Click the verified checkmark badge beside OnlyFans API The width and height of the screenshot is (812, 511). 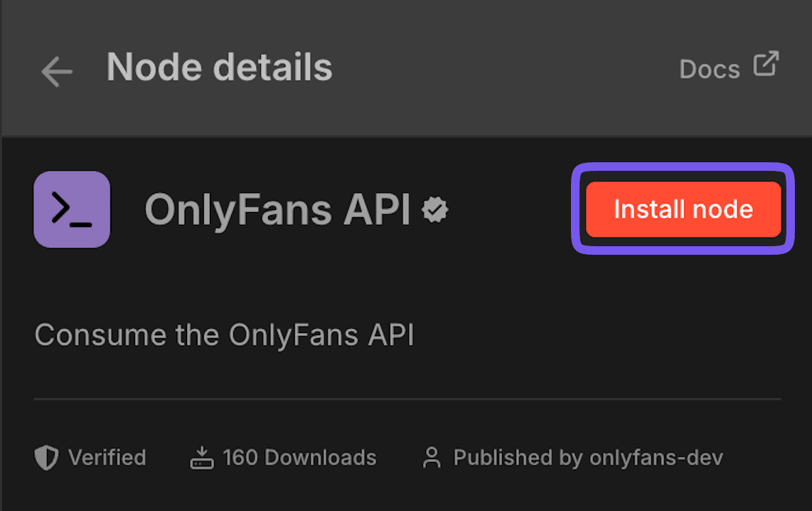pos(436,209)
